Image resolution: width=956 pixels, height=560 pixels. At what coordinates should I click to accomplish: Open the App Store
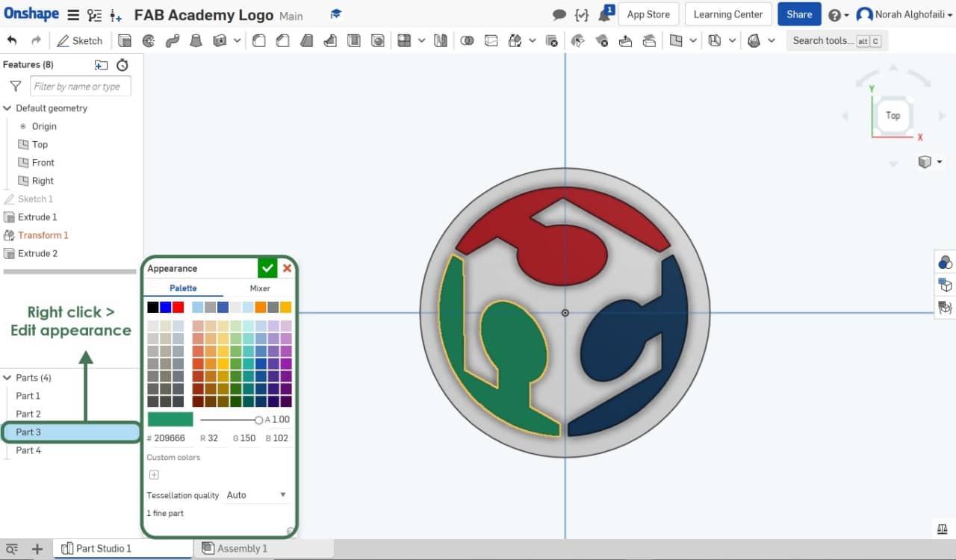[648, 14]
